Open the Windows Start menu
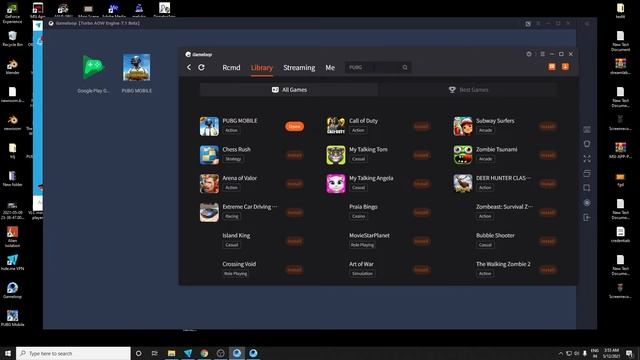Viewport: 640px width, 360px height. pyautogui.click(x=8, y=353)
